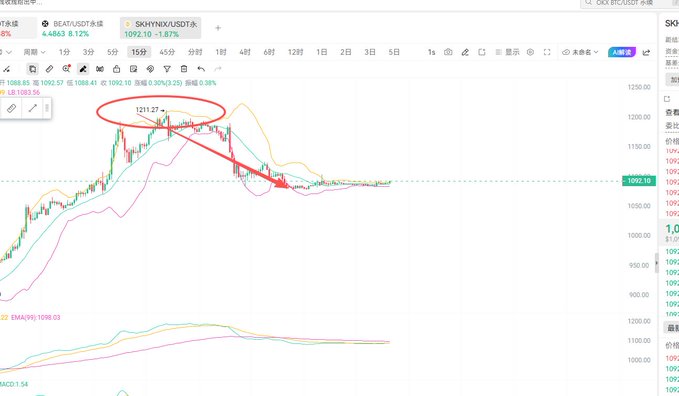The image size is (679, 396).
Task: Select diagonal arrow line in floating palette
Action: click(x=32, y=108)
